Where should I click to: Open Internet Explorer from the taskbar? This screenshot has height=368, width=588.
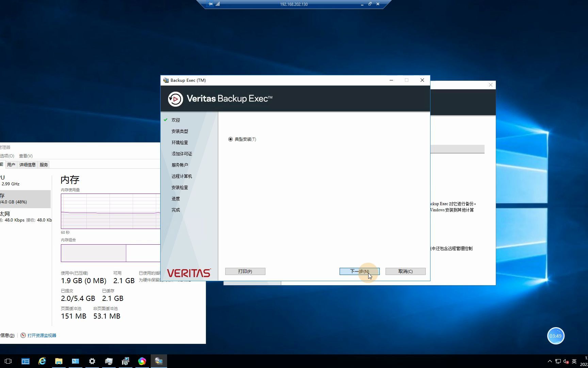coord(42,361)
